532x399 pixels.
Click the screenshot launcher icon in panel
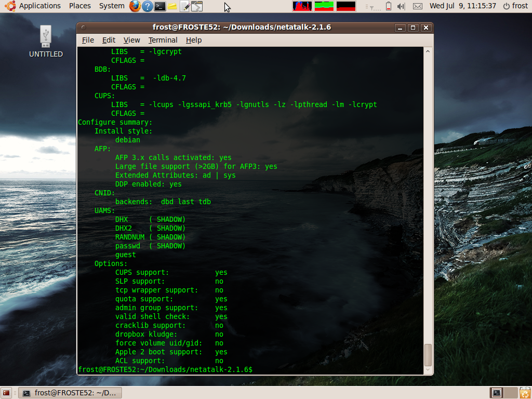[197, 6]
